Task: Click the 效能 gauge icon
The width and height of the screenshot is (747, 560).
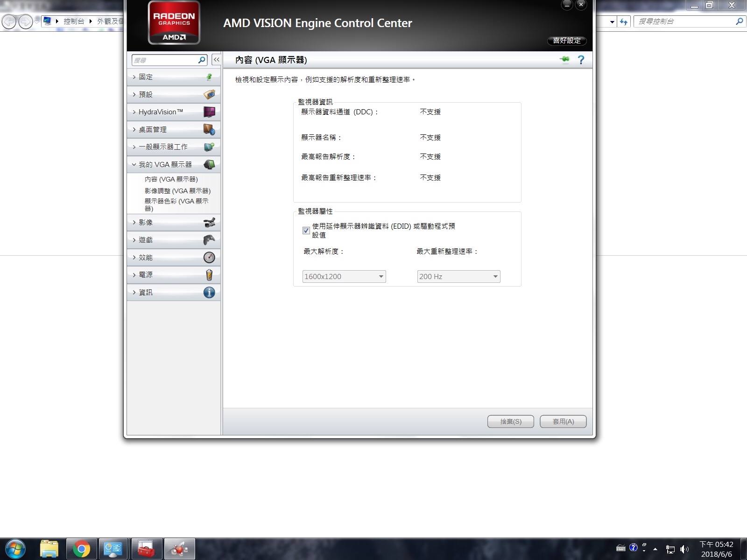Action: (x=209, y=257)
